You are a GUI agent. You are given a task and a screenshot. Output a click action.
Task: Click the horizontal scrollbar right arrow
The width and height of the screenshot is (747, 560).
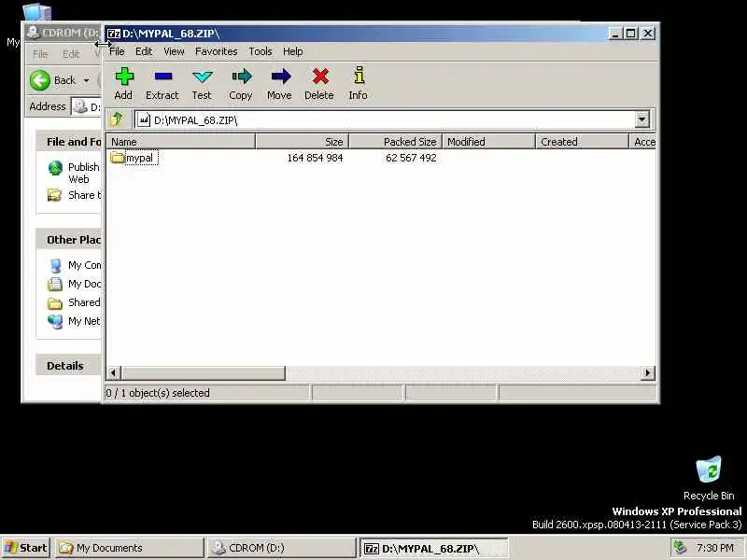tap(648, 372)
